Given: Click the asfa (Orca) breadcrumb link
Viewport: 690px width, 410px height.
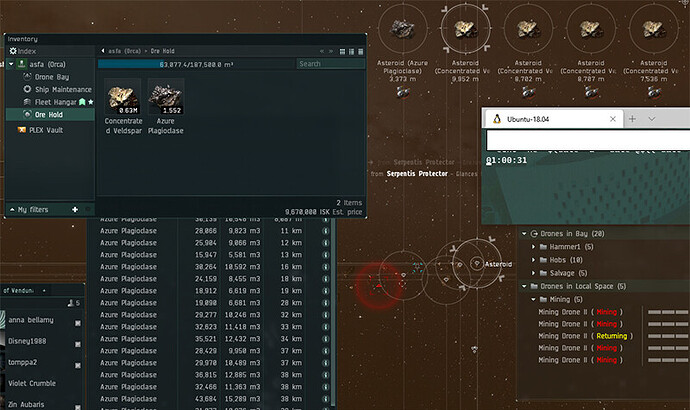Looking at the screenshot, I should [125, 51].
